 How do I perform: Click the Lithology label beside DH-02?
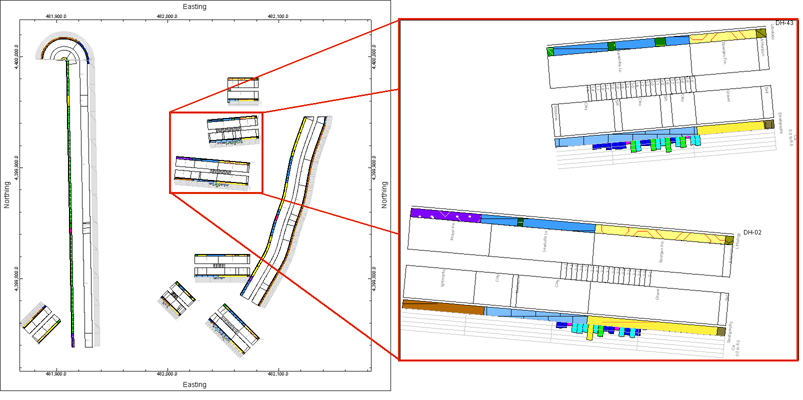point(738,241)
